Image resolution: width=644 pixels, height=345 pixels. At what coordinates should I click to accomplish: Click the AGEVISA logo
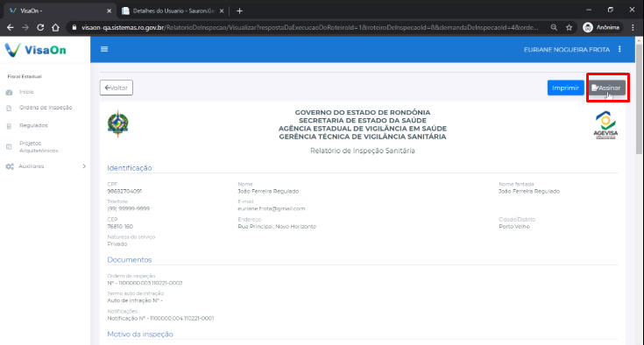point(605,125)
